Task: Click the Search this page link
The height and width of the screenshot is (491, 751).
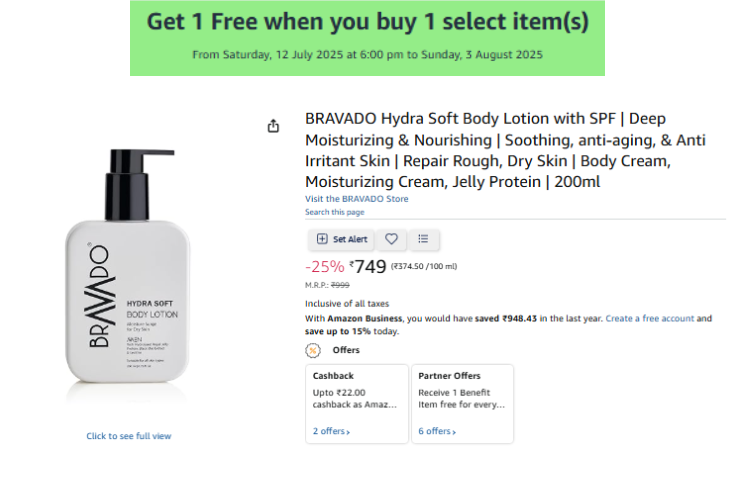Action: [334, 212]
